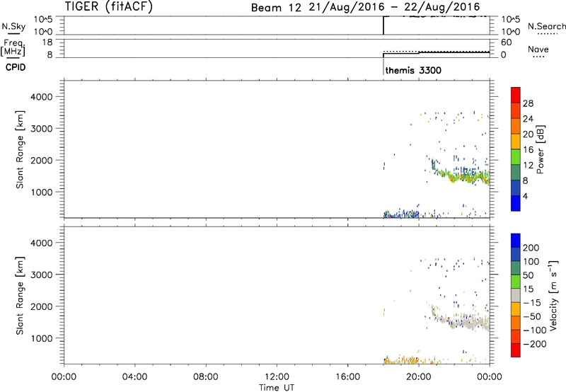This screenshot has width=566, height=392.
Task: Click the '08:00' time axis label
Action: (x=206, y=377)
